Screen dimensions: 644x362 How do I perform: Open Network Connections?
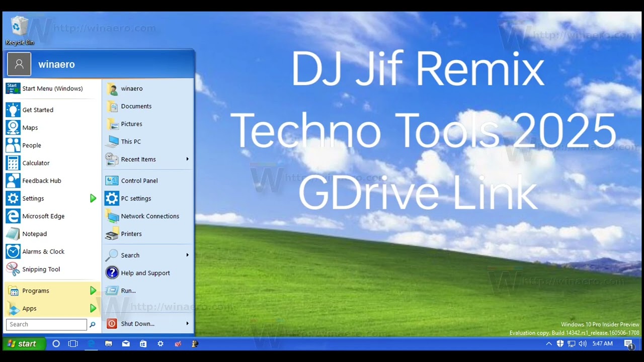(x=148, y=216)
